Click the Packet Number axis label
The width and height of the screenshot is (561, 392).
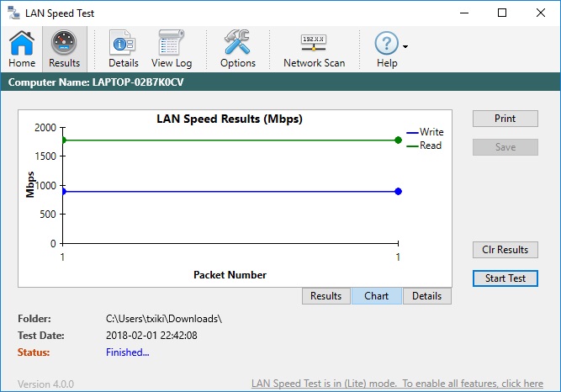(230, 274)
